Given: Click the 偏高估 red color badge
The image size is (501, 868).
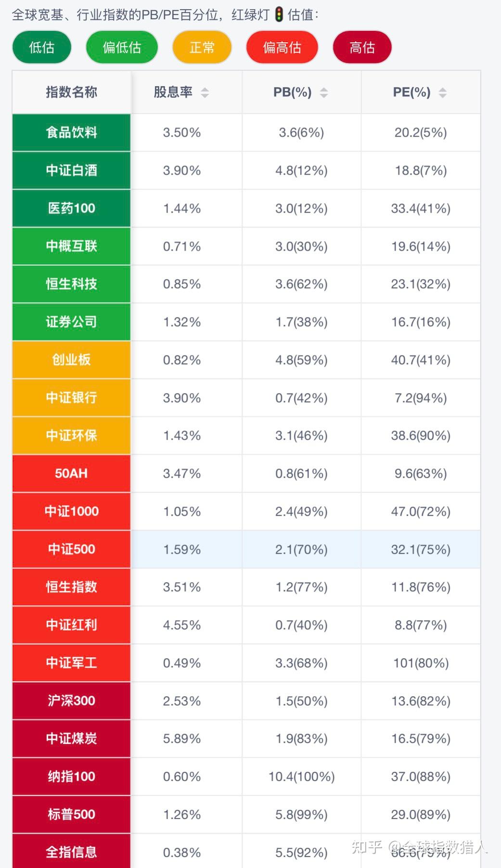Looking at the screenshot, I should point(282,47).
